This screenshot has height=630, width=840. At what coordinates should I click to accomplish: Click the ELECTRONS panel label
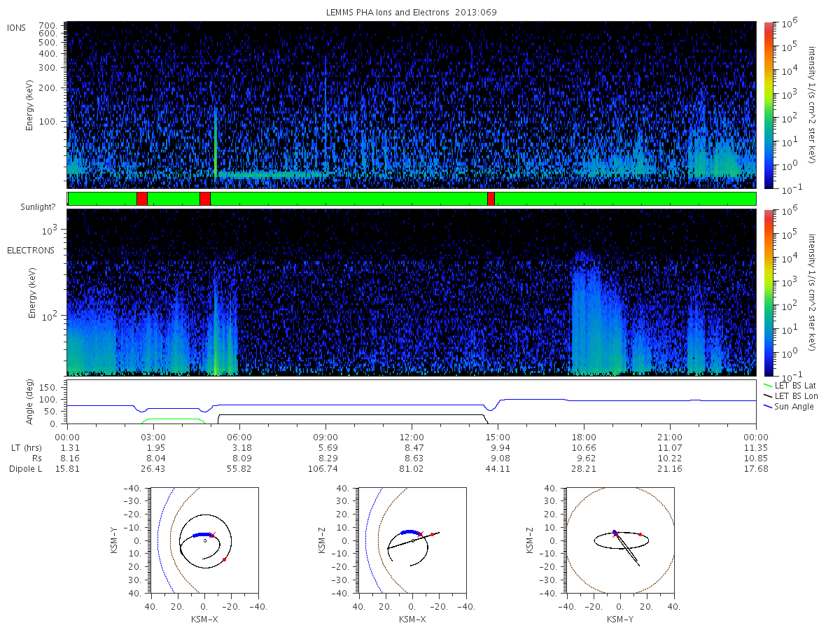tap(31, 251)
